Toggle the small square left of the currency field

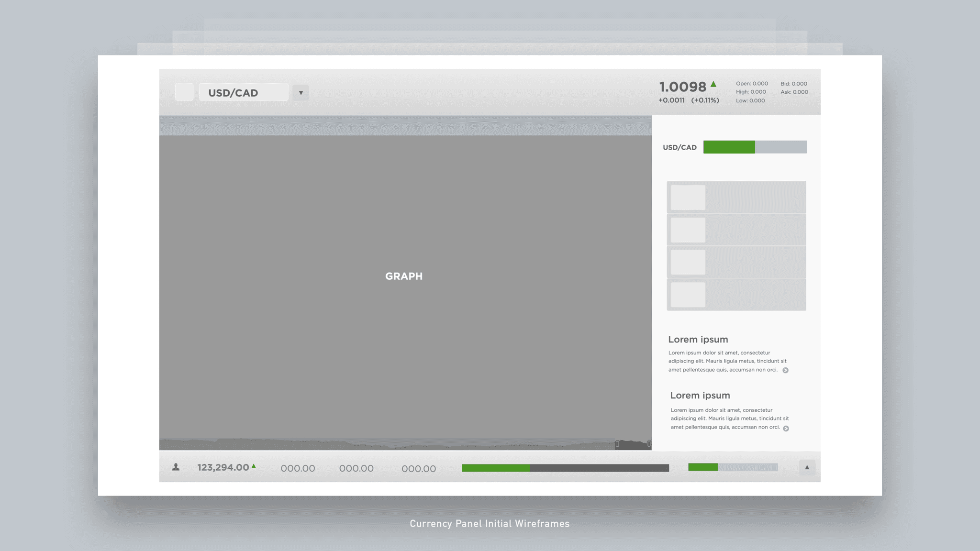184,92
